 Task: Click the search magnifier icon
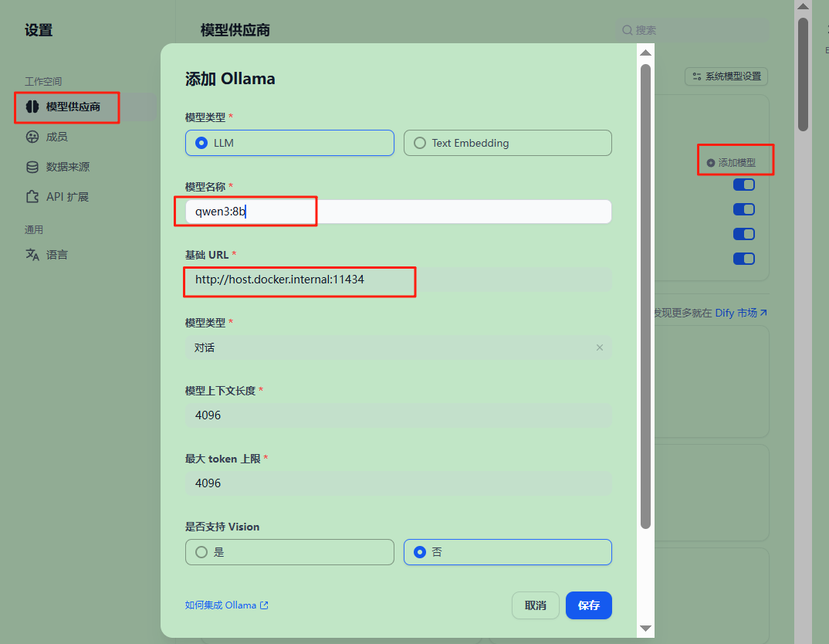[627, 30]
